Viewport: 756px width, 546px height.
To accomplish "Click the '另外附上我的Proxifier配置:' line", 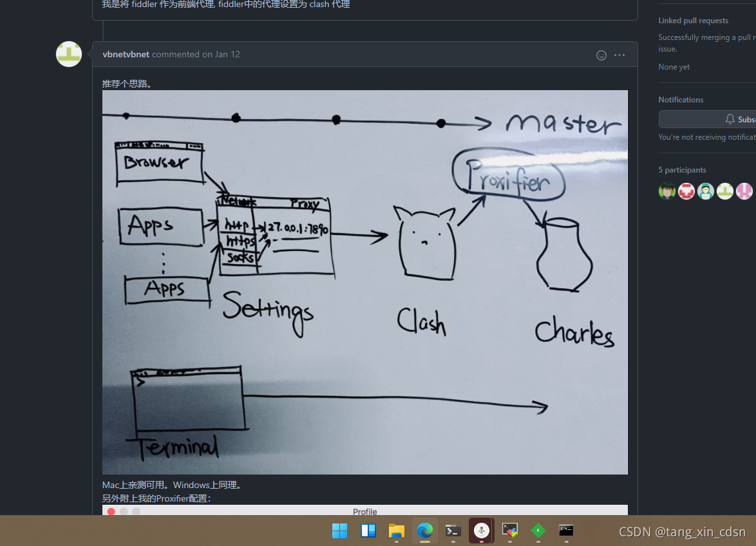I will click(x=156, y=498).
